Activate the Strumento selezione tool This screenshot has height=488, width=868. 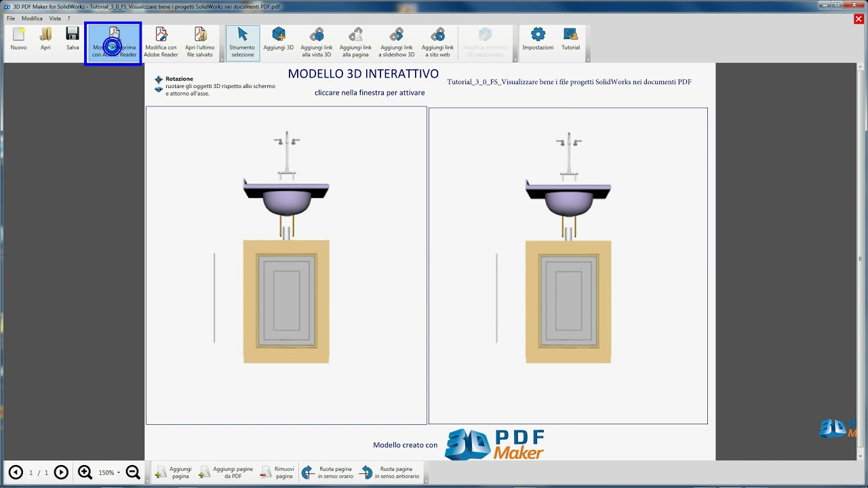[242, 43]
